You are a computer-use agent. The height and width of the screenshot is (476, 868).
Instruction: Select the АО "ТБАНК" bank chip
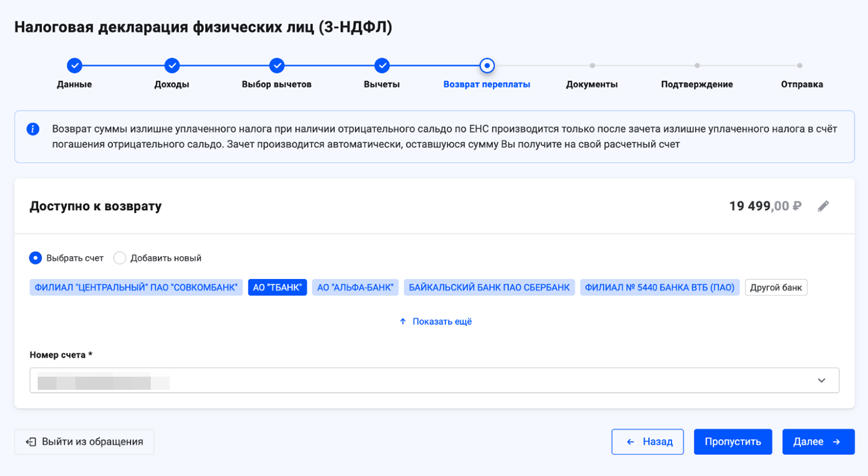(x=278, y=287)
